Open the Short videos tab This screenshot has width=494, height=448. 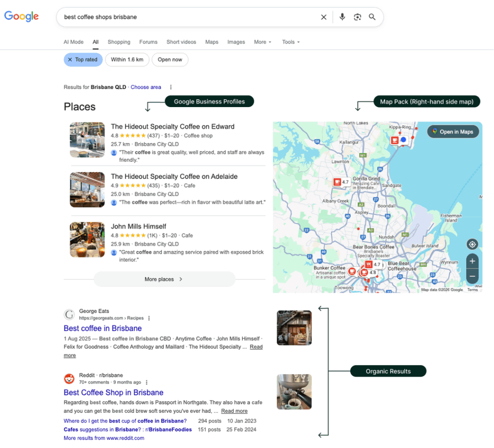tap(181, 42)
